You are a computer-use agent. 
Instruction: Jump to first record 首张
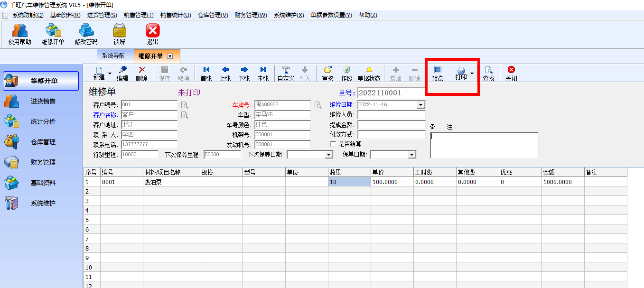[x=206, y=74]
